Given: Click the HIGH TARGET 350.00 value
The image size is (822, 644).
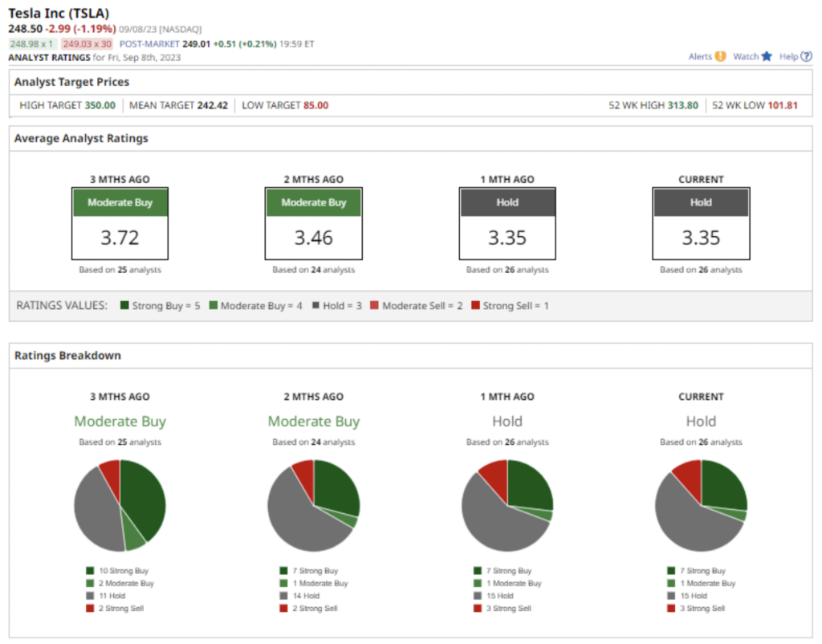Looking at the screenshot, I should (100, 105).
